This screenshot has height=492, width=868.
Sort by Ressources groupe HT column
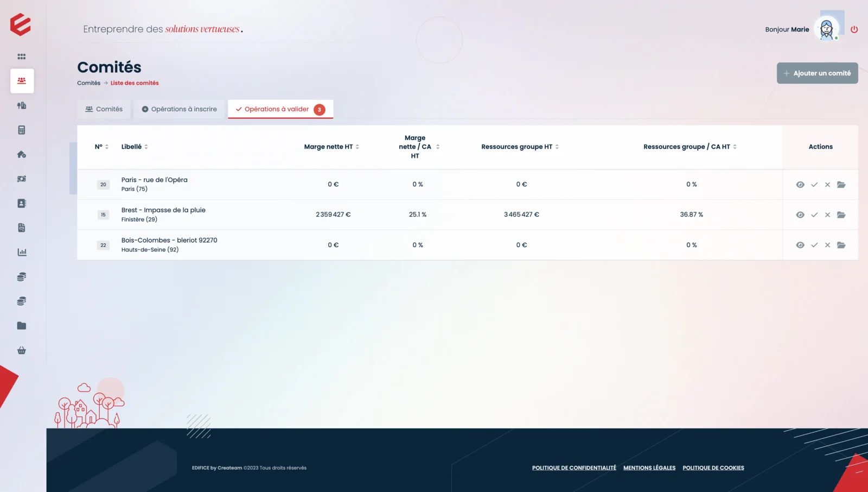click(x=557, y=147)
